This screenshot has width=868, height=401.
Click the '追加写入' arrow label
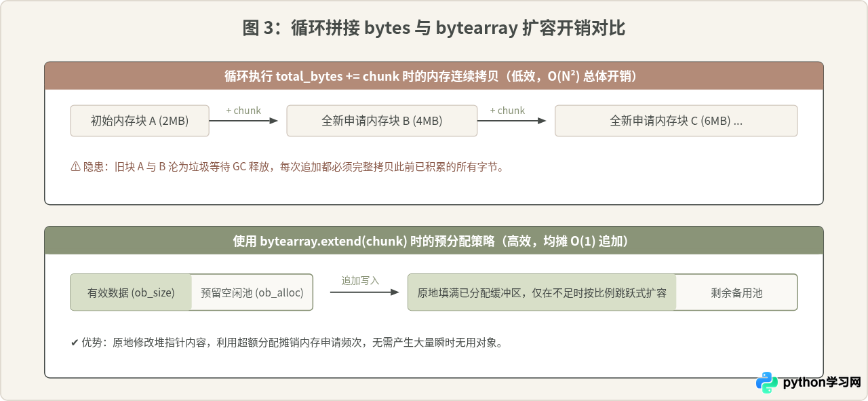(x=360, y=280)
